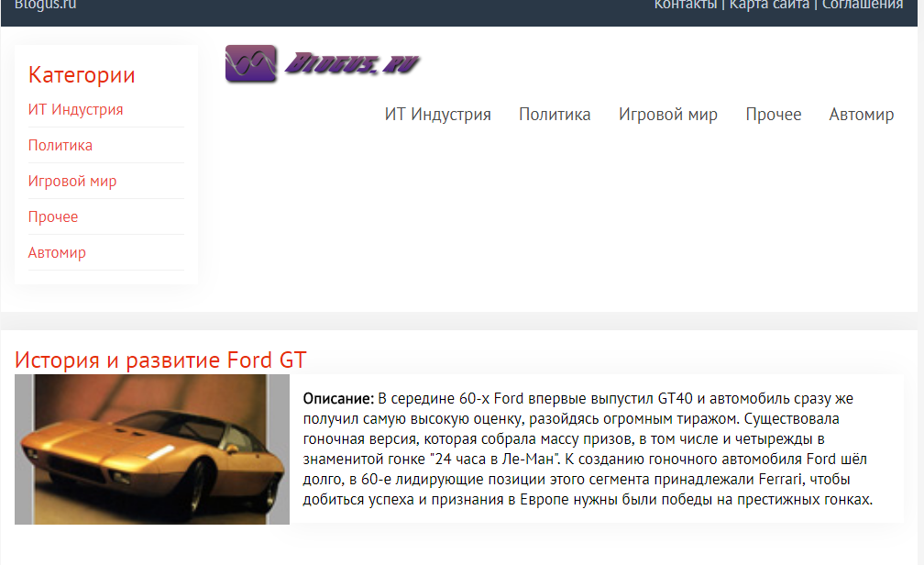Click the Blogus.ru text in the top bar

pyautogui.click(x=46, y=5)
